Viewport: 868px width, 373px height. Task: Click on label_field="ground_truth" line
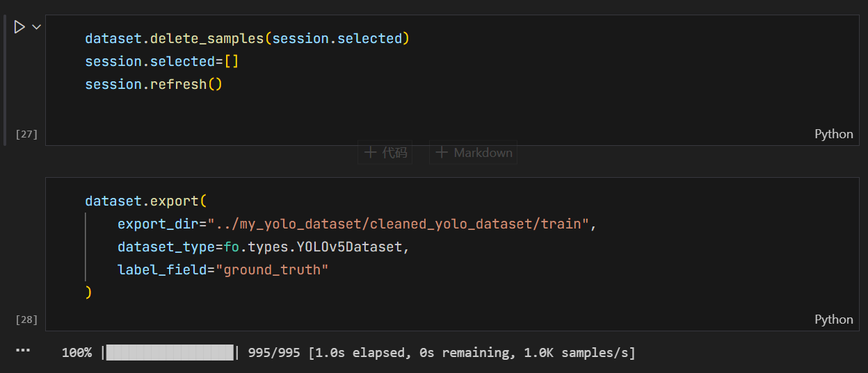coord(223,270)
